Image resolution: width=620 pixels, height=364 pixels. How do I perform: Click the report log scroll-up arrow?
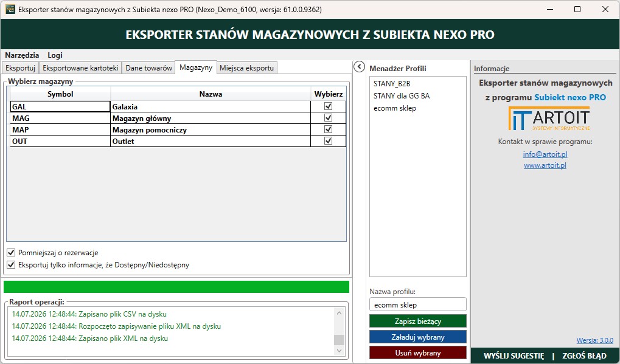[x=340, y=313]
